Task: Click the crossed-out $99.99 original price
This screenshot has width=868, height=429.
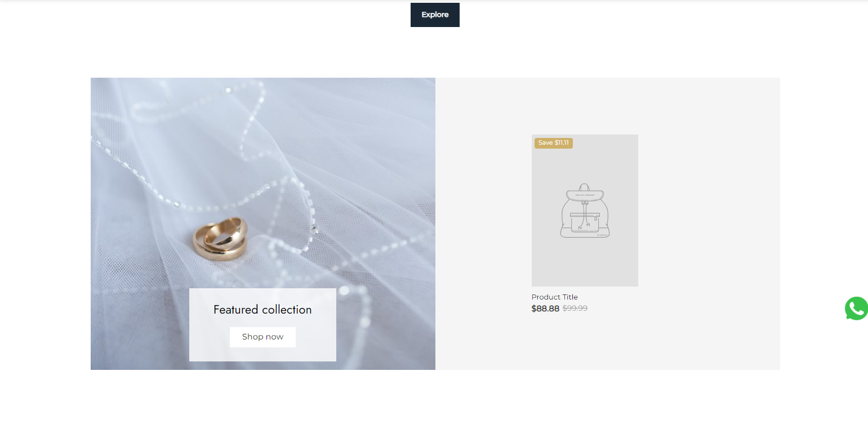Action: [575, 309]
